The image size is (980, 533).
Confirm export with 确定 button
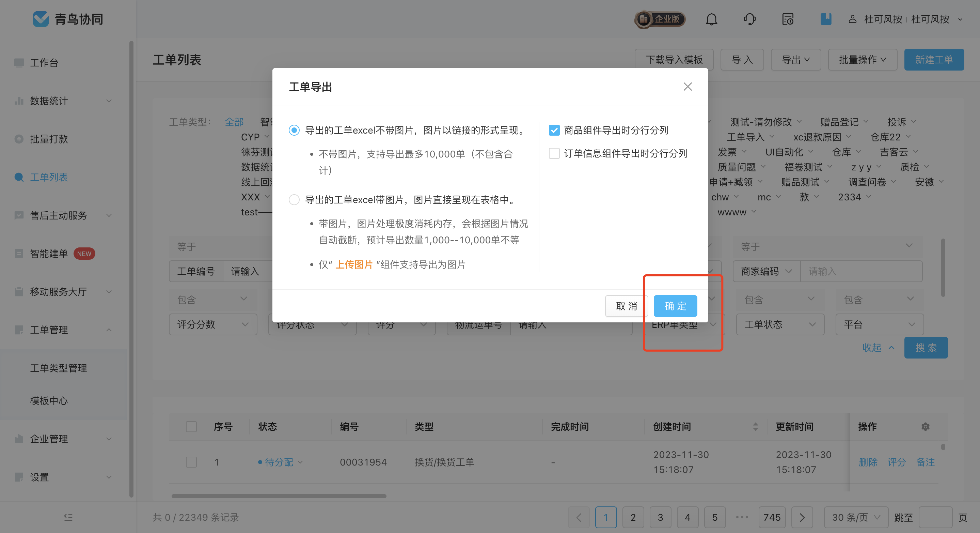pos(675,306)
